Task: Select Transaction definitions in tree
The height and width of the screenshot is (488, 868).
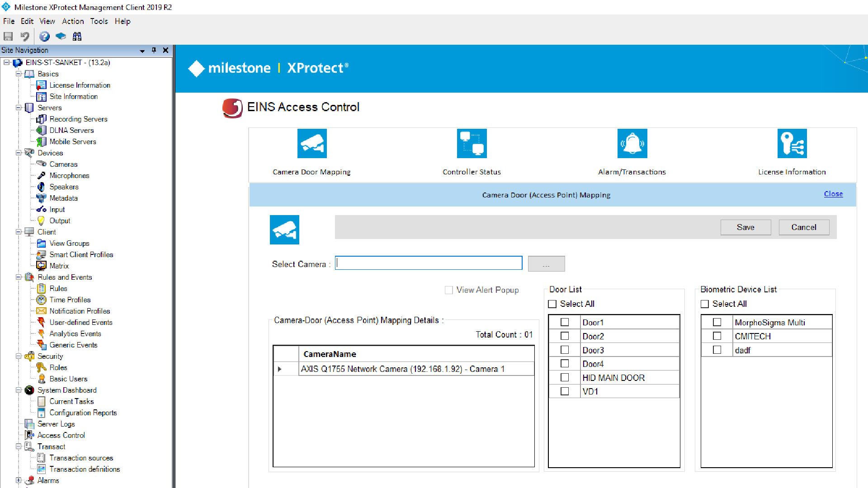Action: point(85,469)
